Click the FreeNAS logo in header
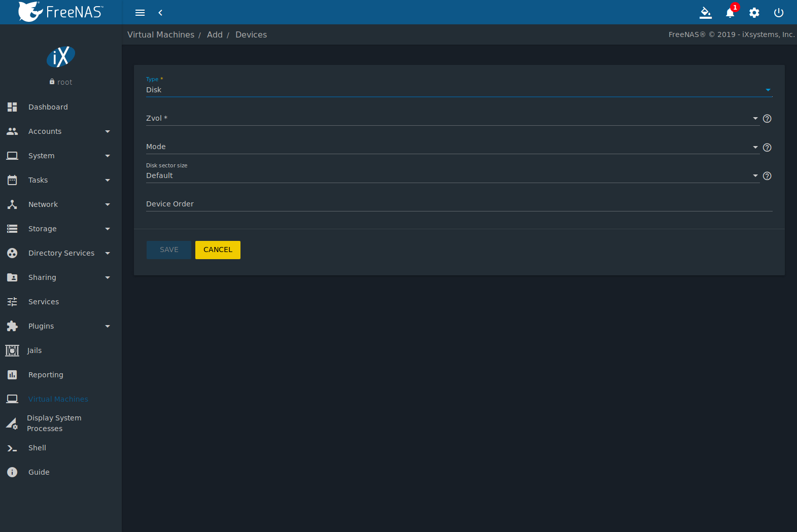 click(x=61, y=12)
